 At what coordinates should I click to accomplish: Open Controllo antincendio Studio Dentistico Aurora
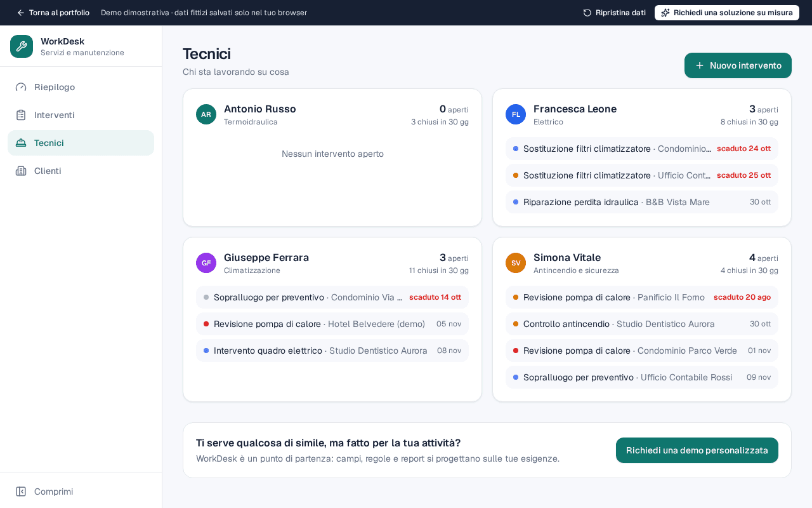(x=642, y=324)
